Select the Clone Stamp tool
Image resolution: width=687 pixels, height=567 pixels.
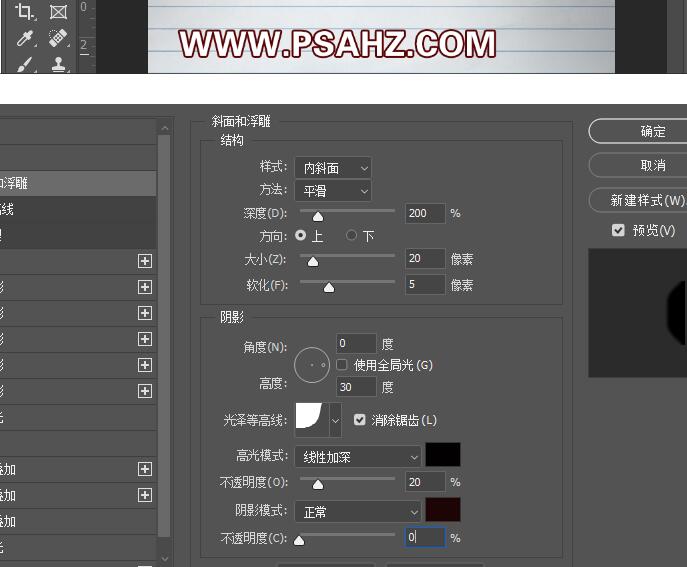click(x=58, y=65)
